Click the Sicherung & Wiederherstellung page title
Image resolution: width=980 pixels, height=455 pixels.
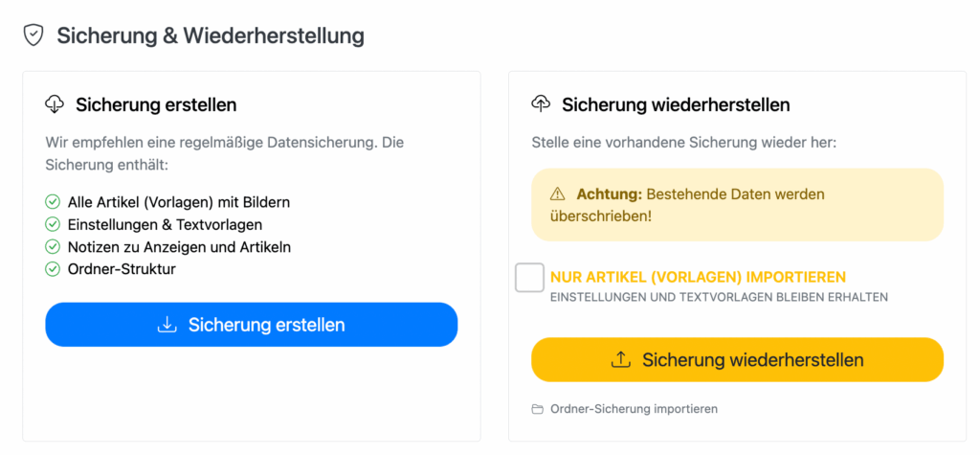pyautogui.click(x=210, y=35)
